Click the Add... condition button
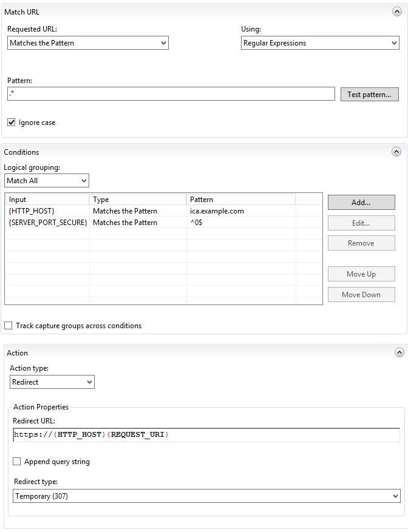The image size is (408, 532). click(361, 202)
